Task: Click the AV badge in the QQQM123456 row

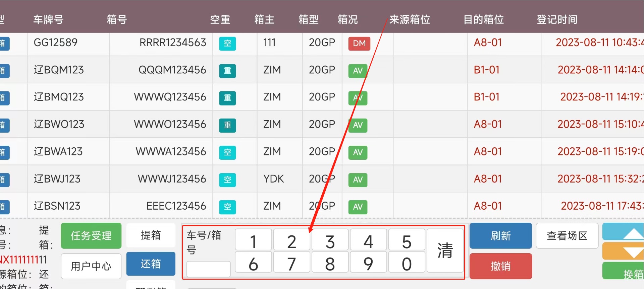Action: tap(358, 71)
